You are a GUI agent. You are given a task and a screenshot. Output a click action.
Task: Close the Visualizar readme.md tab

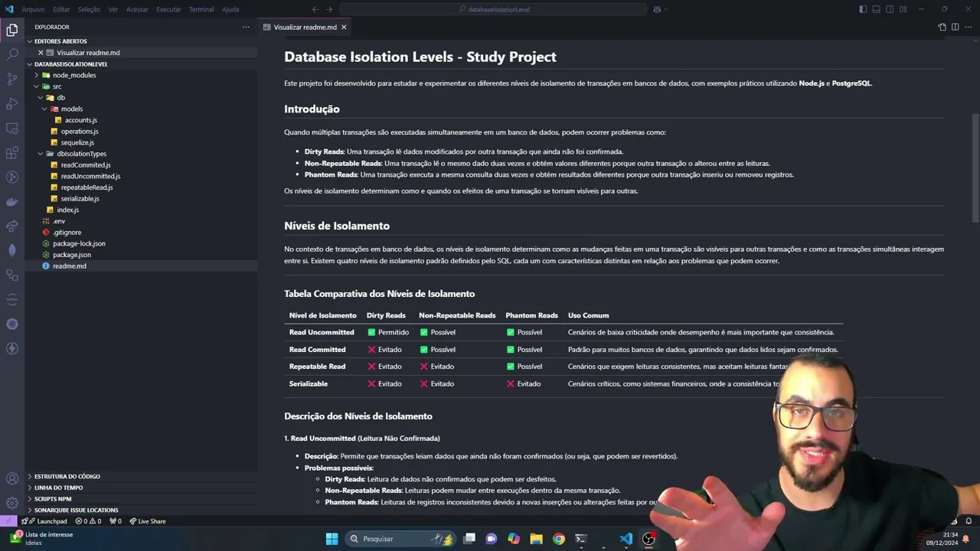(344, 27)
